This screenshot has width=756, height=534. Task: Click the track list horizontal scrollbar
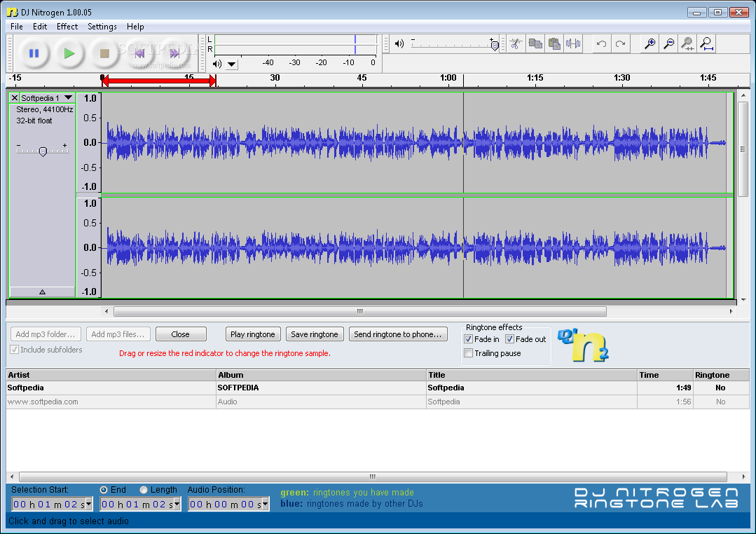click(x=372, y=477)
